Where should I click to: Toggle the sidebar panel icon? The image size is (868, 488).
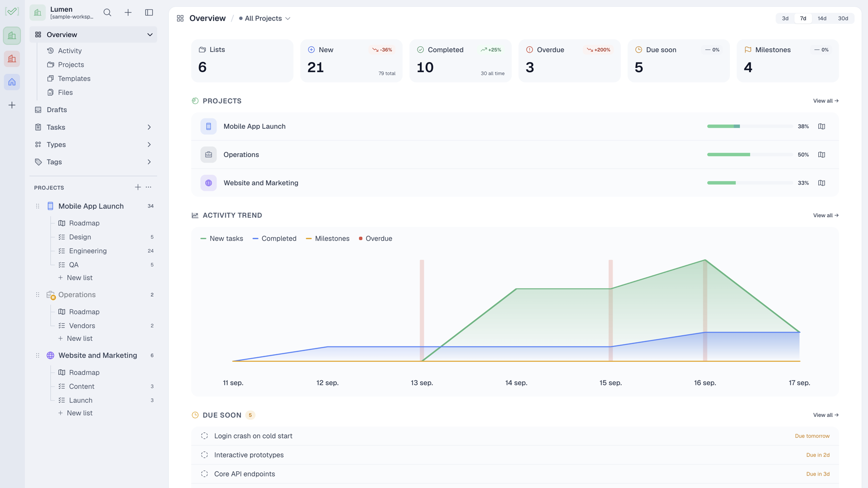pos(149,13)
